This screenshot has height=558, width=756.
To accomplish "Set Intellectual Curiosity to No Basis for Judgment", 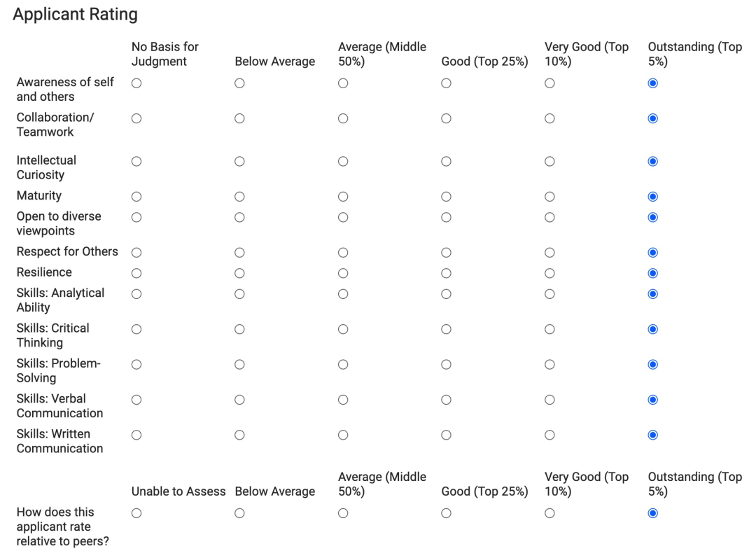I will (x=136, y=161).
